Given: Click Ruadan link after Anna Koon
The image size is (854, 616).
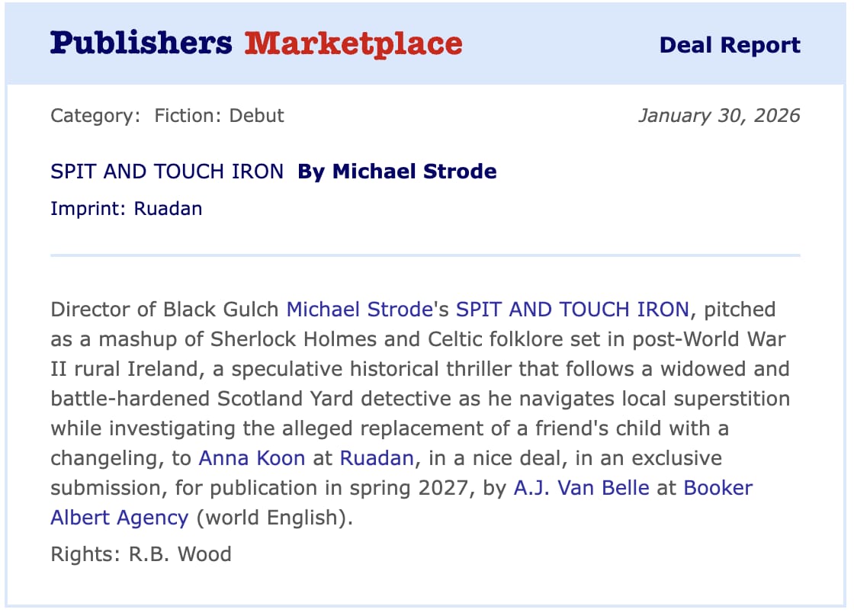Looking at the screenshot, I should click(x=377, y=458).
